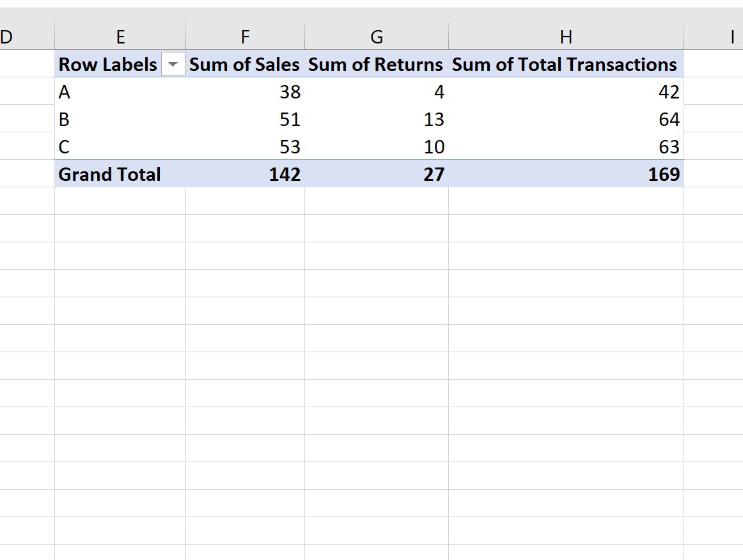Select the Grand Total label cell

tap(120, 174)
